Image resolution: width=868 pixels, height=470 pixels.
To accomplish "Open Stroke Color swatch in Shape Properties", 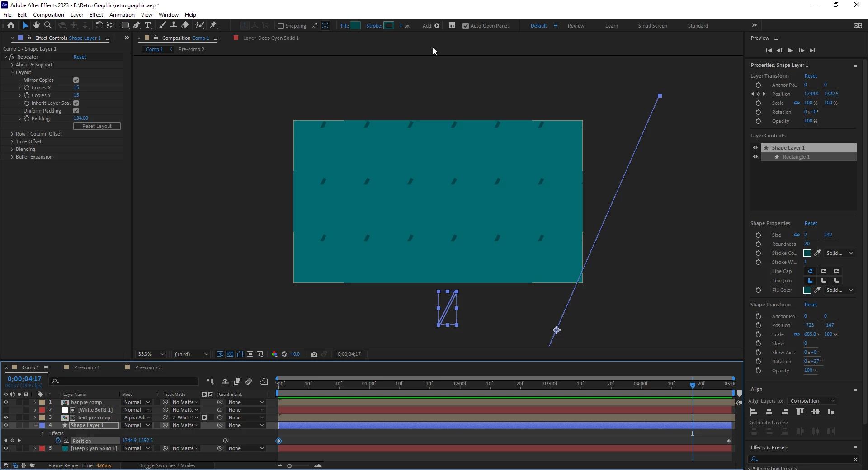I will pyautogui.click(x=807, y=253).
